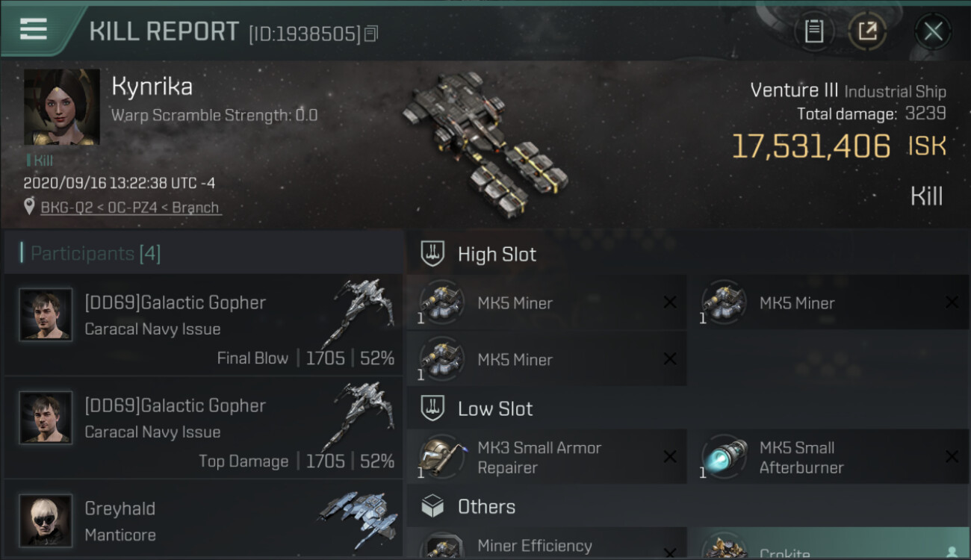971x560 pixels.
Task: Open the hamburger menu in top-left corner
Action: [x=34, y=29]
